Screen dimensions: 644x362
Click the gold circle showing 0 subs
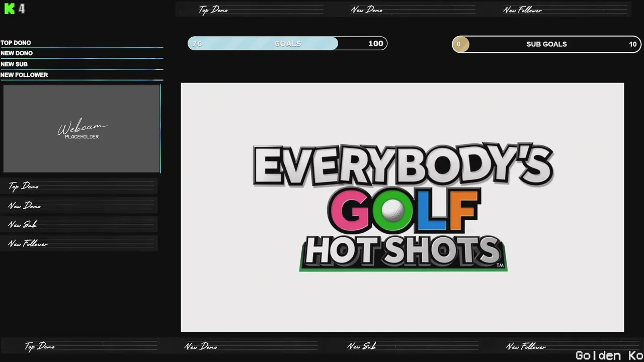461,44
